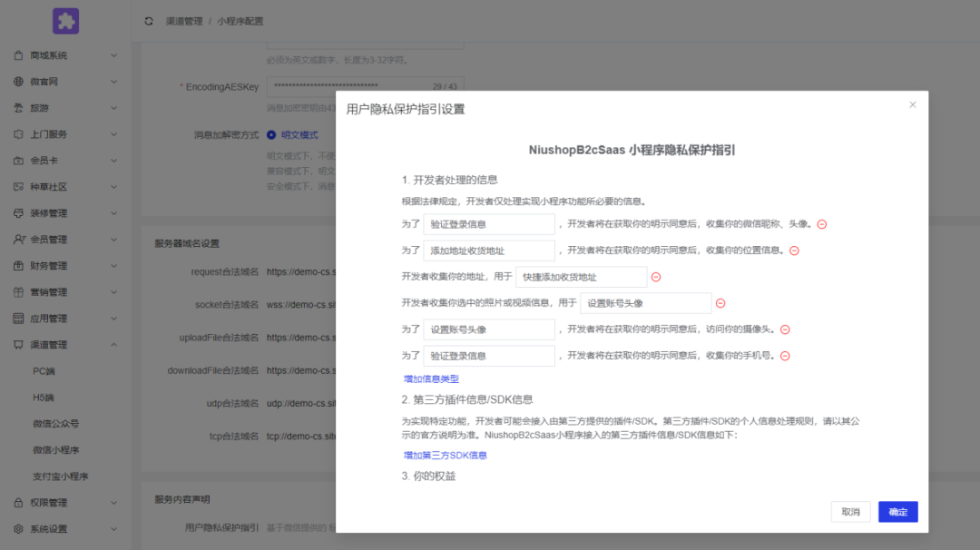Click the 快捷添加收货地址 input field
980x550 pixels.
pos(581,277)
